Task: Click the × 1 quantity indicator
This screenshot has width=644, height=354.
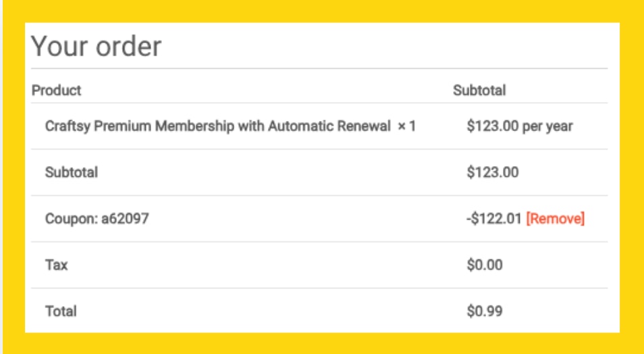Action: point(407,126)
